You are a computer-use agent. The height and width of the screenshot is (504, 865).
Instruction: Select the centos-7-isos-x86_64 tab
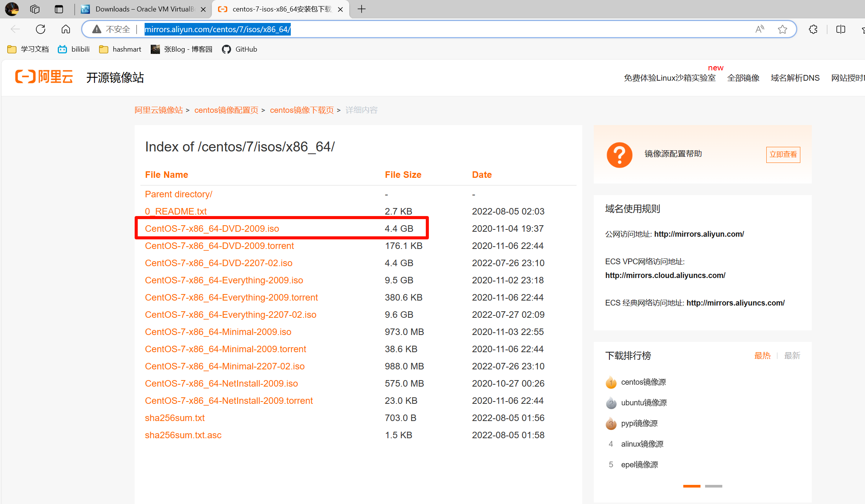coord(280,9)
